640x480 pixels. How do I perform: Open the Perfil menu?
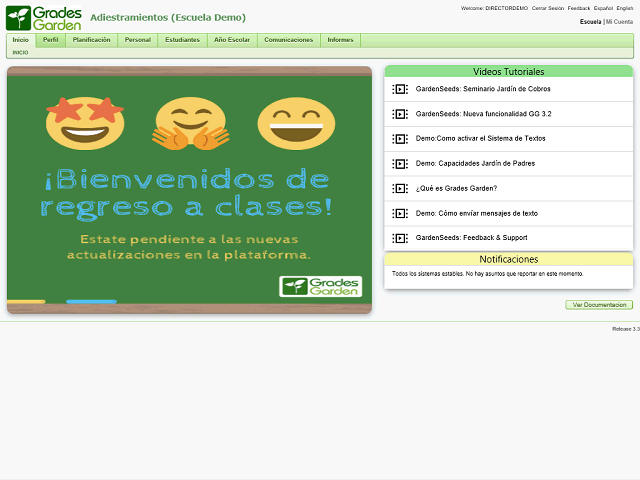[51, 40]
